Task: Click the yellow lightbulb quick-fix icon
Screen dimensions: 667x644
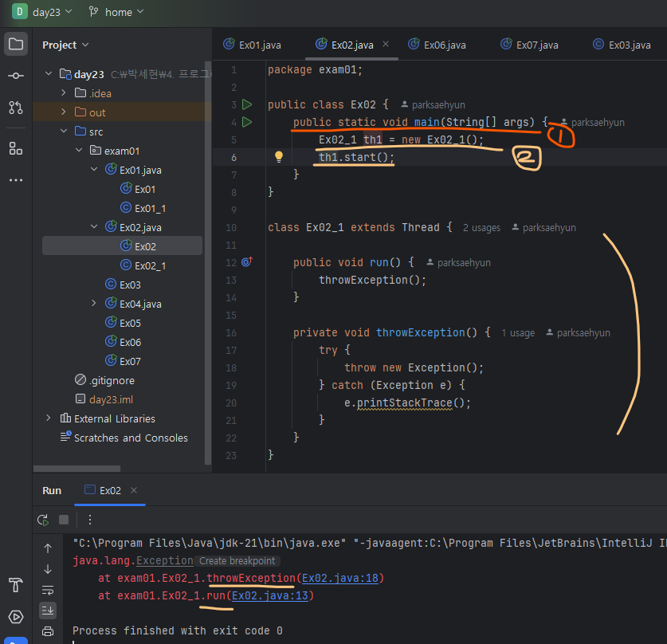Action: 279,157
